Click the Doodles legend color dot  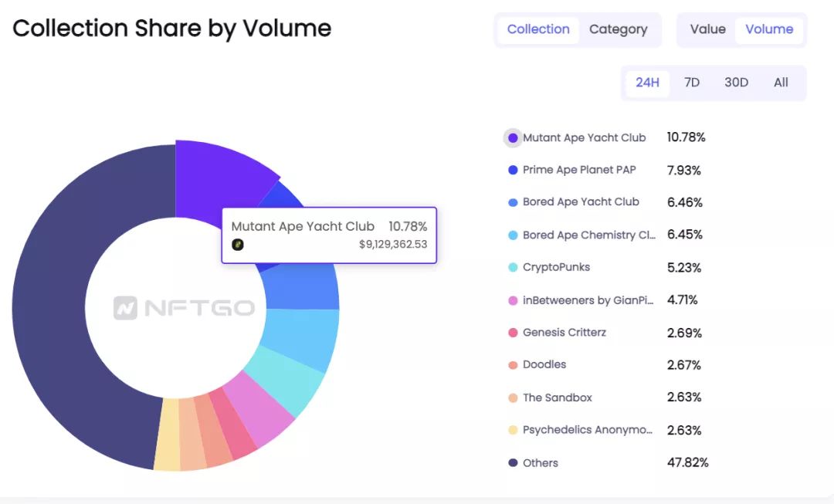(513, 365)
